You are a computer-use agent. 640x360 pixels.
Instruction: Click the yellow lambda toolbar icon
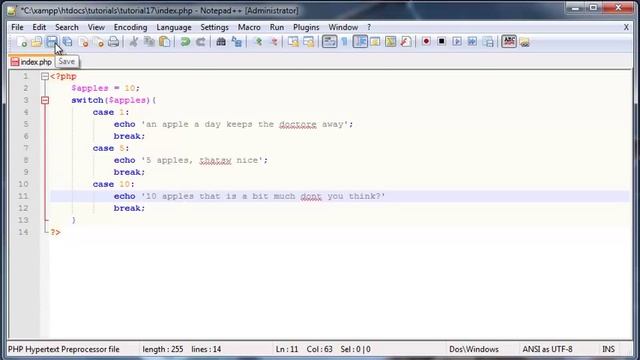click(391, 42)
